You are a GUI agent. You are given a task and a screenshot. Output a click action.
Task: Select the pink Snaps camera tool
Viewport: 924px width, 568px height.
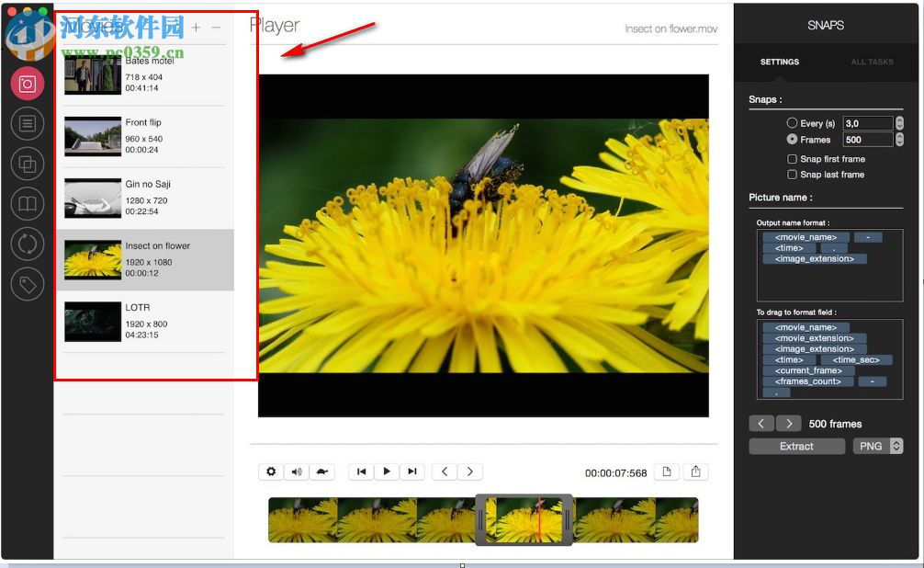point(28,83)
